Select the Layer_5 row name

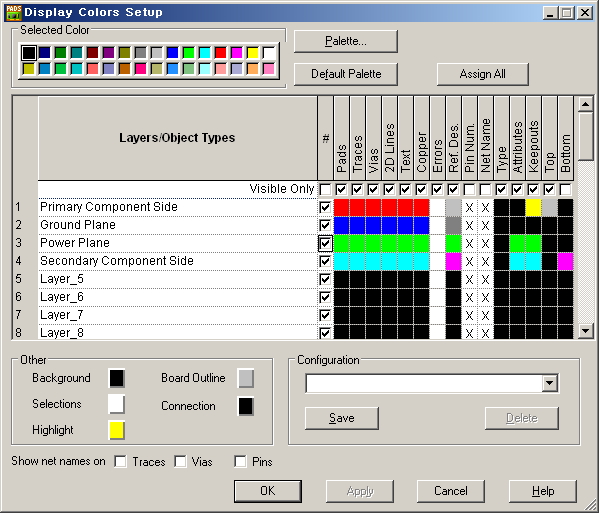coord(62,279)
